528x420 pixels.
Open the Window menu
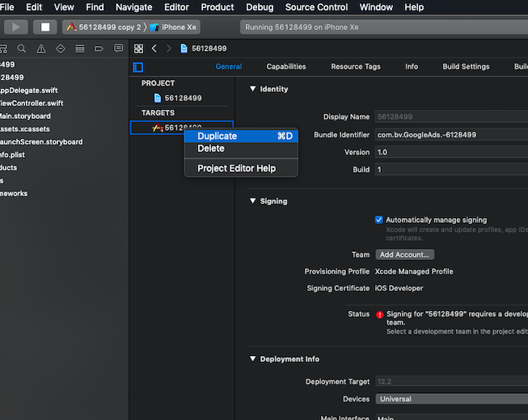[376, 7]
